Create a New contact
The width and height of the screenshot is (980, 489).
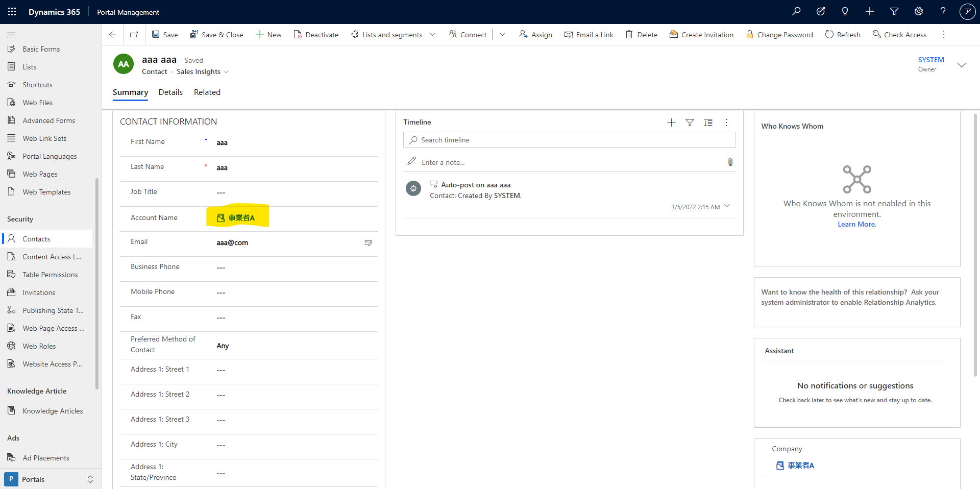(268, 35)
